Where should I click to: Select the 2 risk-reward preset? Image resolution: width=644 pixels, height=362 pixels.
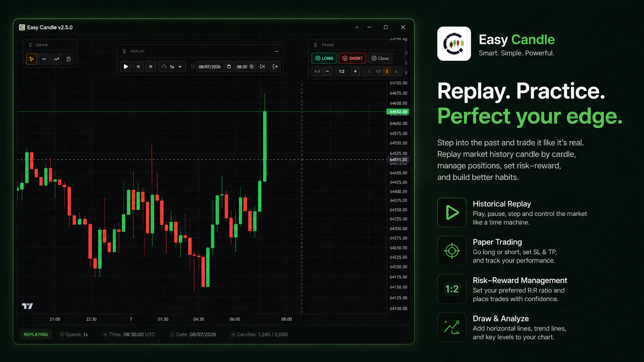pos(387,72)
